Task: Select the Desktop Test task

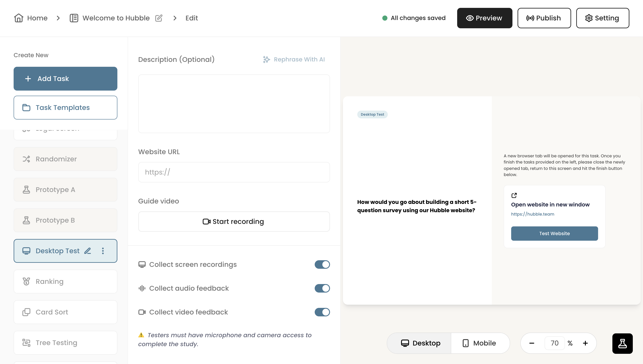Action: coord(65,251)
